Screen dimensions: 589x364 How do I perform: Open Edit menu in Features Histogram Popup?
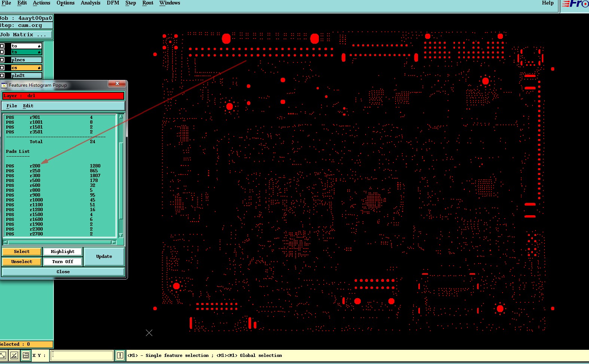point(28,106)
